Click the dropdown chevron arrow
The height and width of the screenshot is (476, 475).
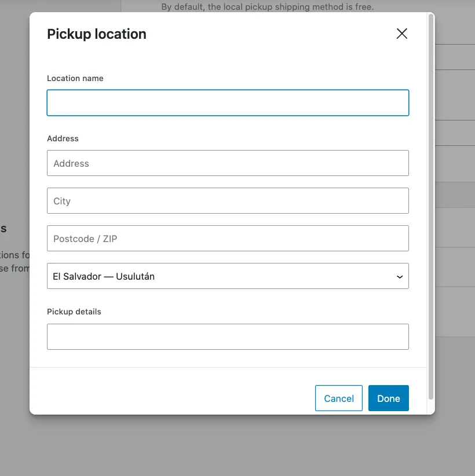400,277
